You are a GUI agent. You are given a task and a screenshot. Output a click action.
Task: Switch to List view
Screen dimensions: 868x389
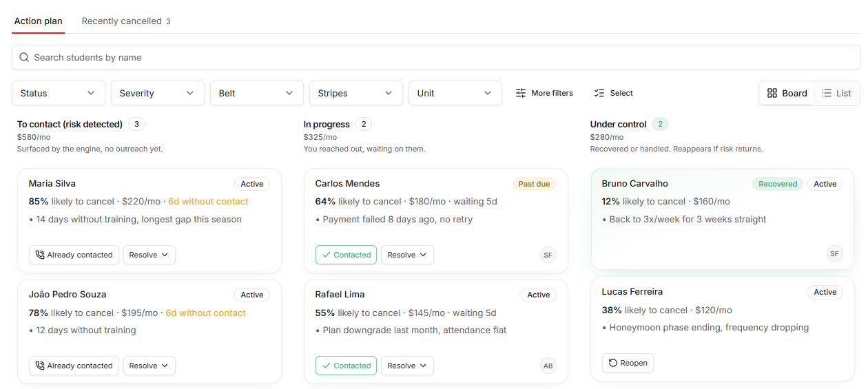pos(837,93)
